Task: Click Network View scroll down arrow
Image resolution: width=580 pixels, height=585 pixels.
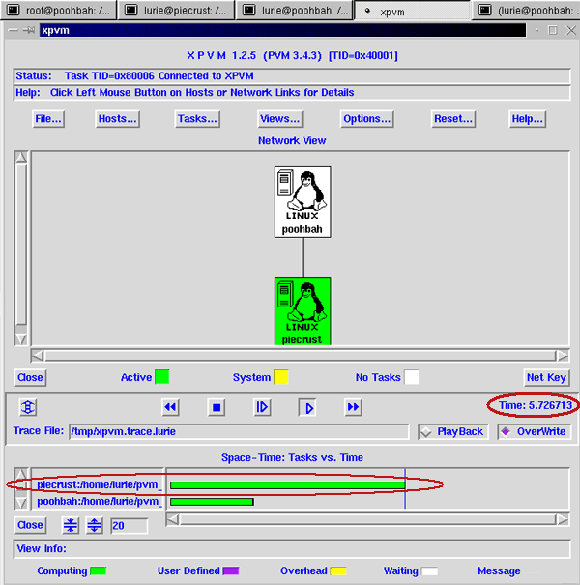Action: 21,339
